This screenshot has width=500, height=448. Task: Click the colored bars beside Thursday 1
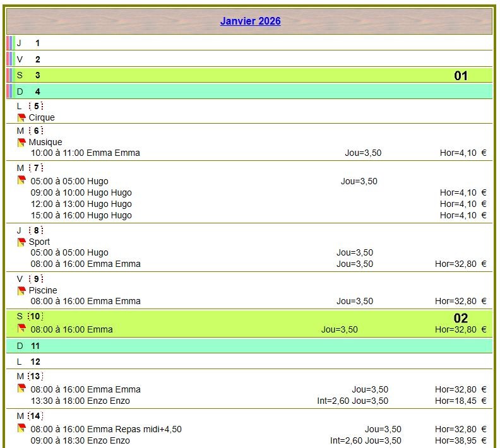(x=9, y=43)
